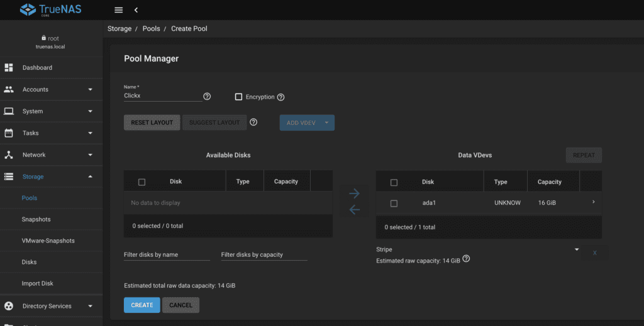Viewport: 644px width, 326px height.
Task: Click the ada1 disk name
Action: click(429, 202)
